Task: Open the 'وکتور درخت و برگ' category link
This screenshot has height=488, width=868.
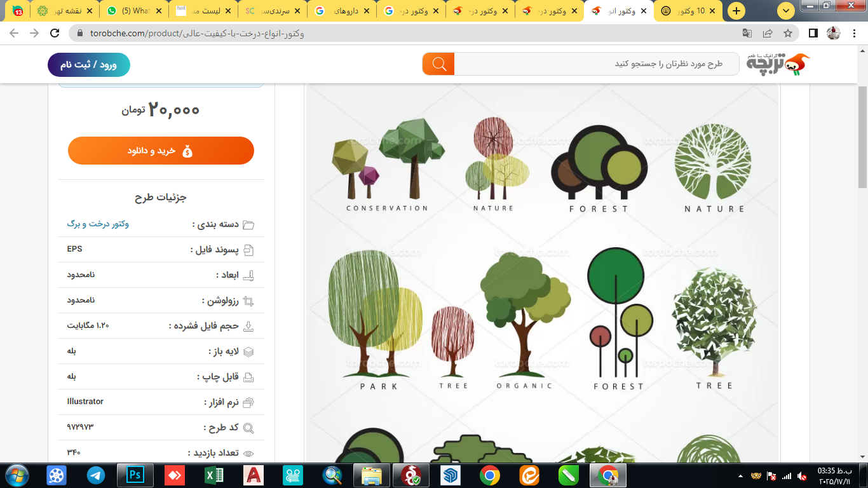Action: [x=98, y=224]
